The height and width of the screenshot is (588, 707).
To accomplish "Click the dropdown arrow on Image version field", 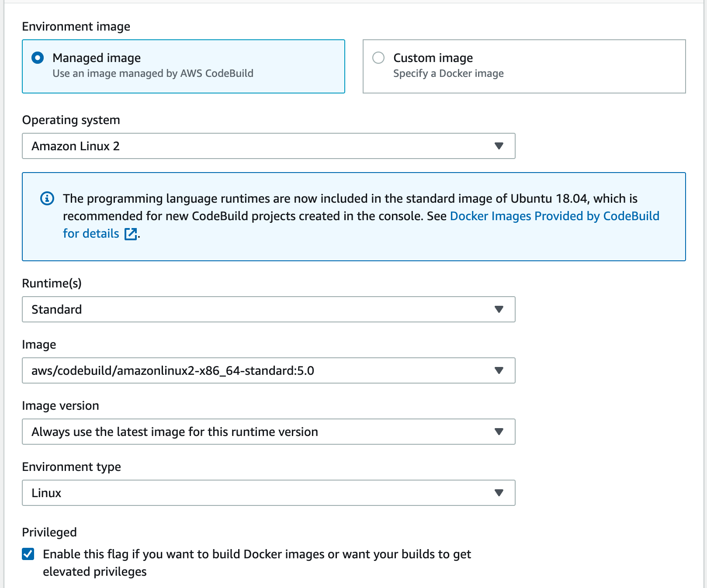I will (499, 432).
